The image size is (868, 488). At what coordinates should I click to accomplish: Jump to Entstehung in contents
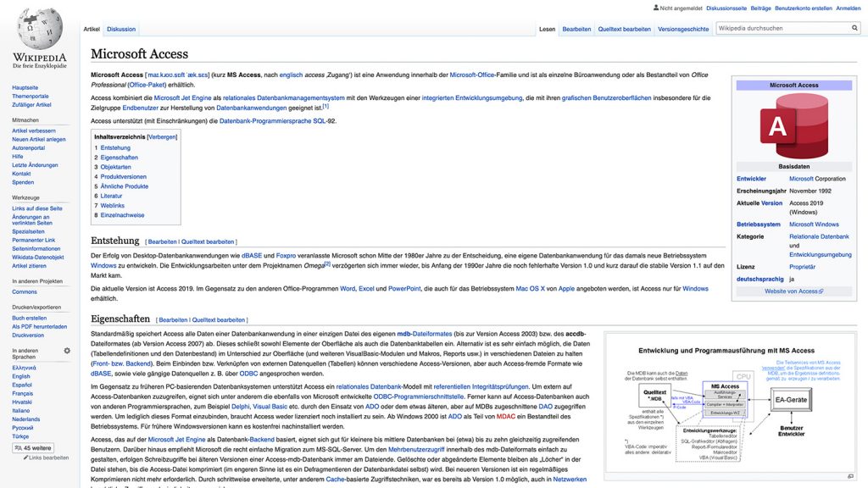pyautogui.click(x=115, y=147)
